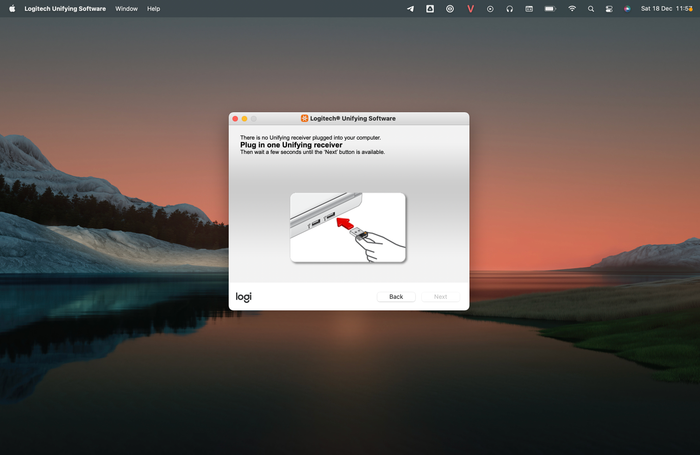Click the 'Then wait a few seconds' instruction
Screen dimensions: 700x455
312,152
